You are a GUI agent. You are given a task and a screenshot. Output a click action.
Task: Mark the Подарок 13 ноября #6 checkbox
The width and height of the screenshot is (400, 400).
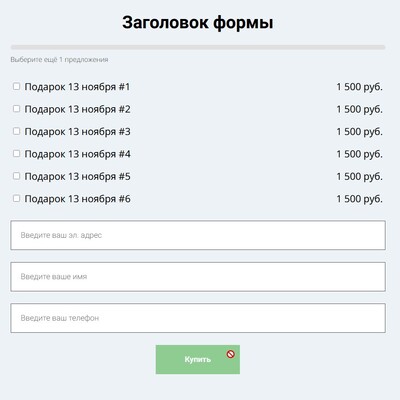16,198
